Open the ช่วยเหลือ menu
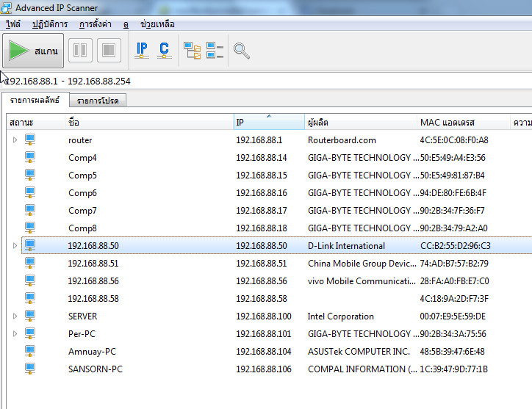Viewport: 532px width, 409px height. pos(157,24)
